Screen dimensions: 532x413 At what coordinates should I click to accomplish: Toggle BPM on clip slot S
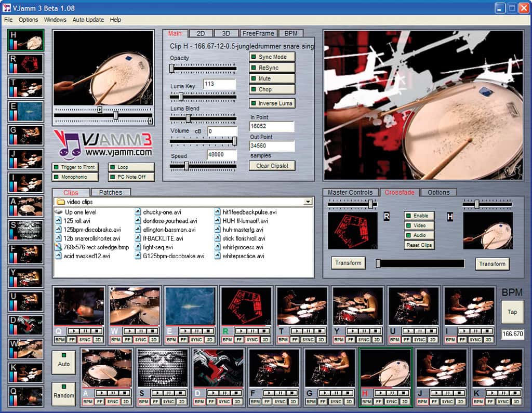143,402
